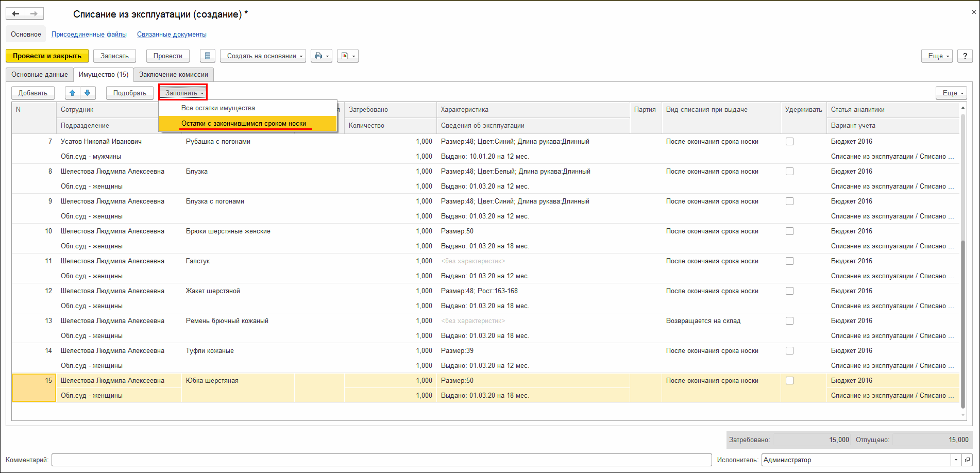980x473 pixels.
Task: Expand the Создать на основании dropdown
Action: (x=263, y=56)
